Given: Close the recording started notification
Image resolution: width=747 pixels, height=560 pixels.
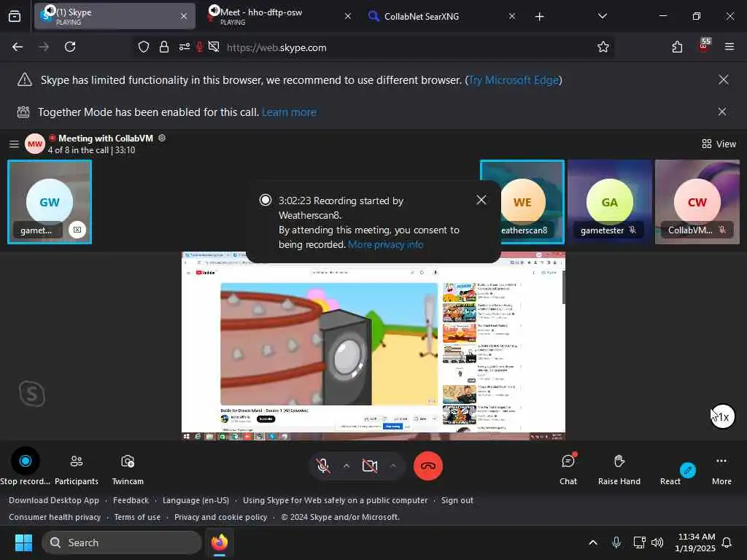Looking at the screenshot, I should coord(481,200).
